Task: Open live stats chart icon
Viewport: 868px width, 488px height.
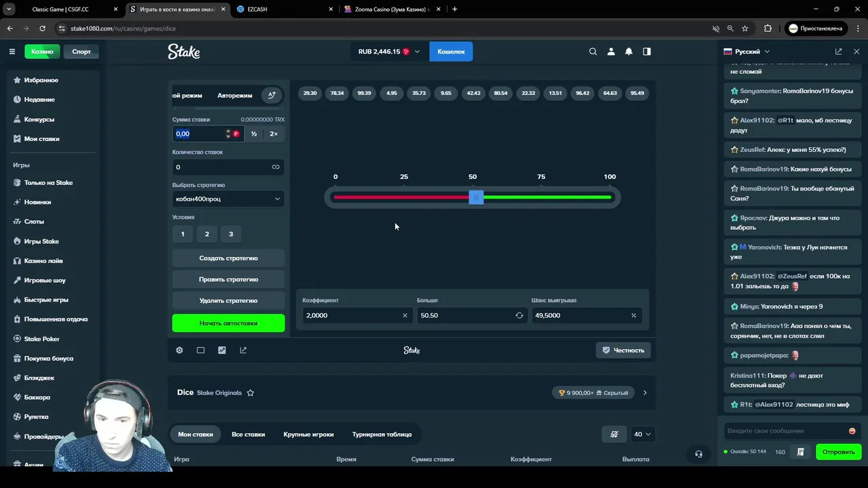Action: [x=222, y=350]
